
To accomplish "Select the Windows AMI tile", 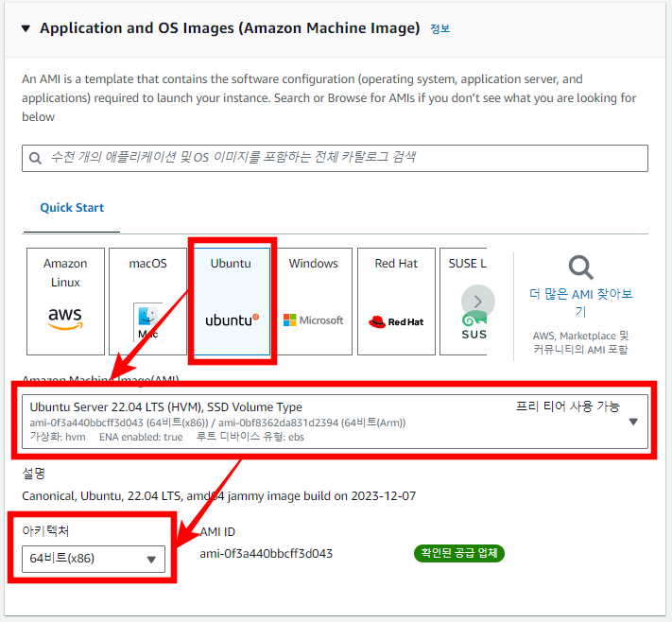I will tap(313, 302).
